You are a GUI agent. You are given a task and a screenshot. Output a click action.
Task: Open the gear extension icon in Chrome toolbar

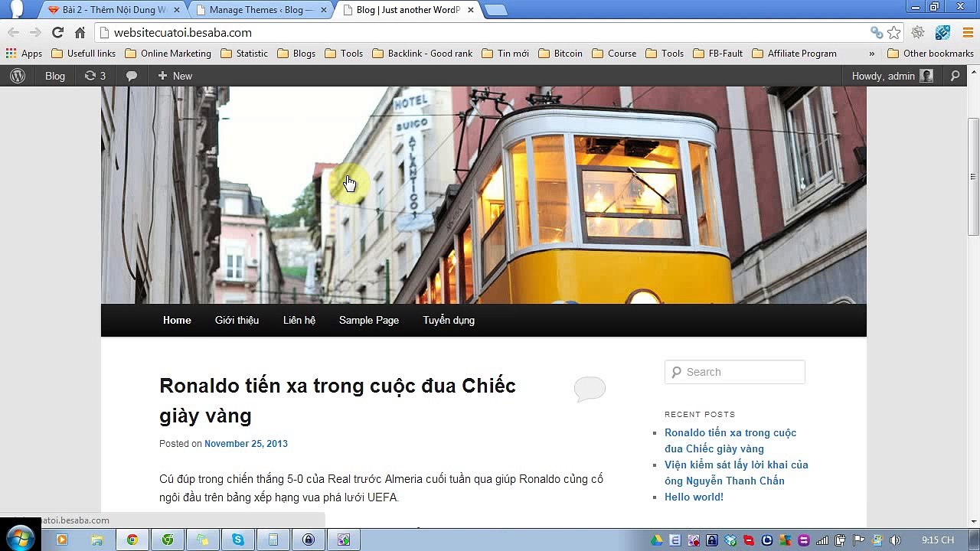coord(918,32)
